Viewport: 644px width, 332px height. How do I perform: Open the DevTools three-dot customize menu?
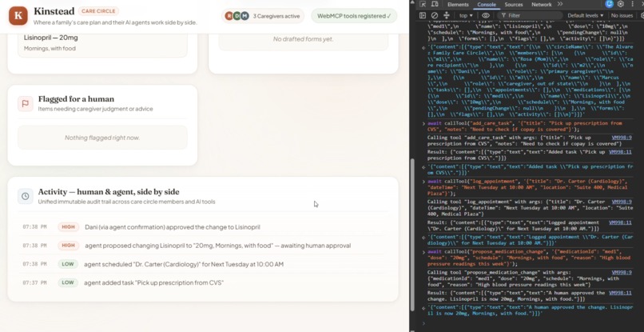pyautogui.click(x=632, y=4)
